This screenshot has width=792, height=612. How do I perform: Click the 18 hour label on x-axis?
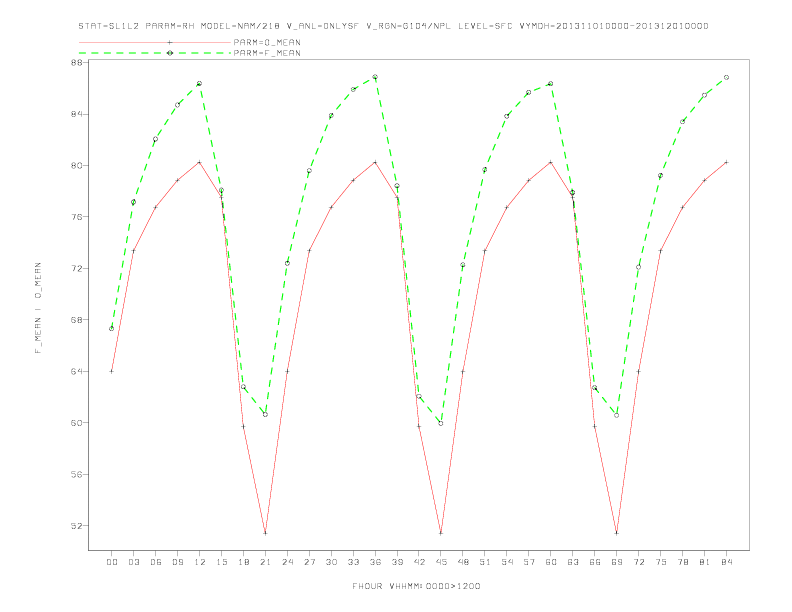[x=243, y=562]
